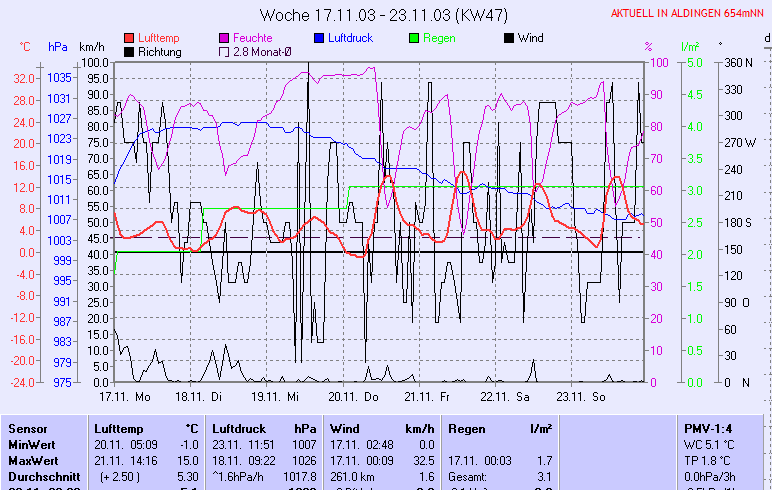The width and height of the screenshot is (772, 490).
Task: Click the magenta % axis unit label
Action: coord(648,46)
